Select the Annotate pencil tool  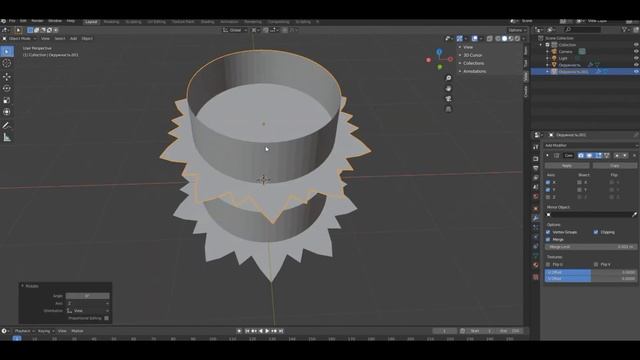coord(7,125)
